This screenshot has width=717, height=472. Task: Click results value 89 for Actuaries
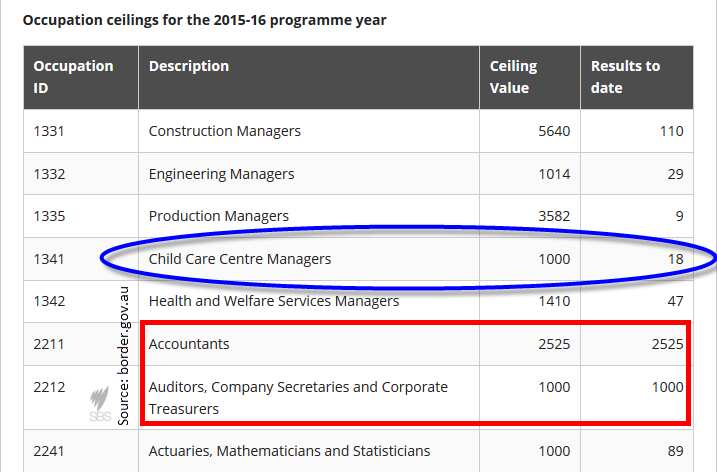pos(675,451)
